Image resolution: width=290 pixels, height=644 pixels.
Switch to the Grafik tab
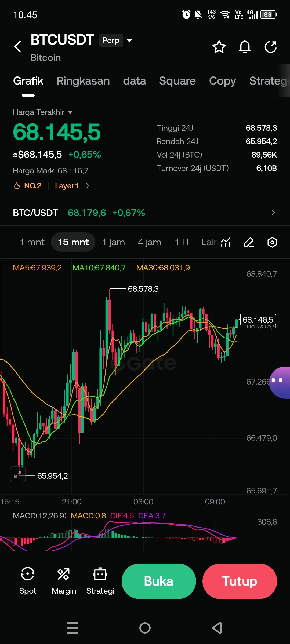[28, 81]
